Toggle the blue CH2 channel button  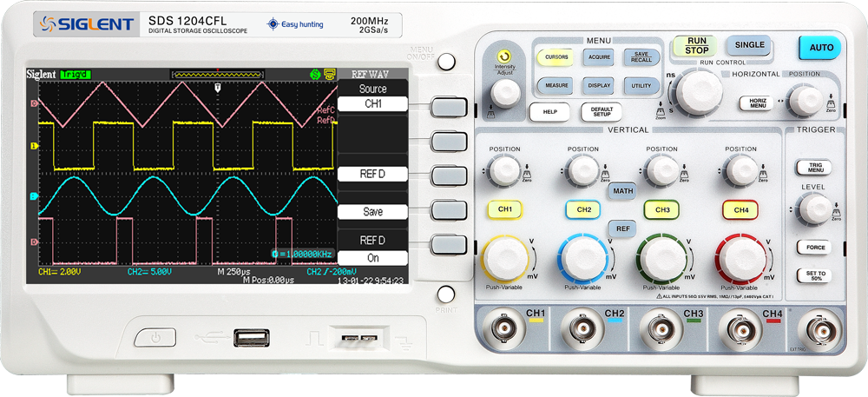click(583, 209)
